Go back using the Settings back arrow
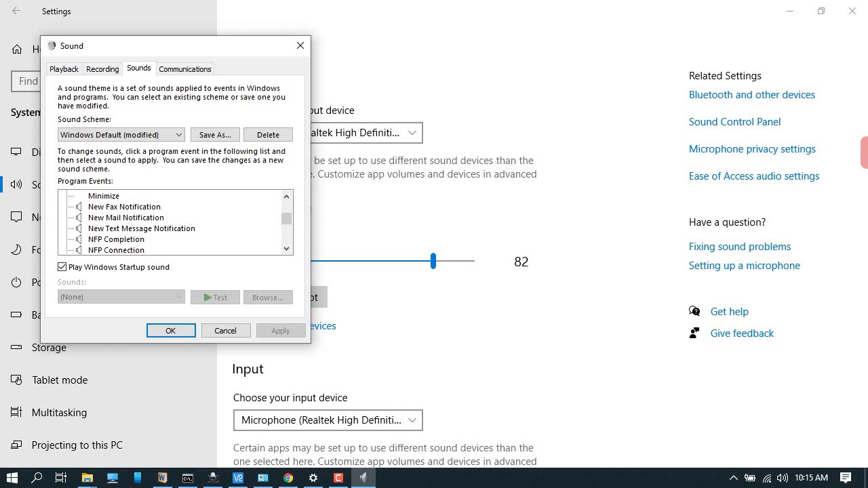The width and height of the screenshot is (868, 488). pyautogui.click(x=16, y=11)
